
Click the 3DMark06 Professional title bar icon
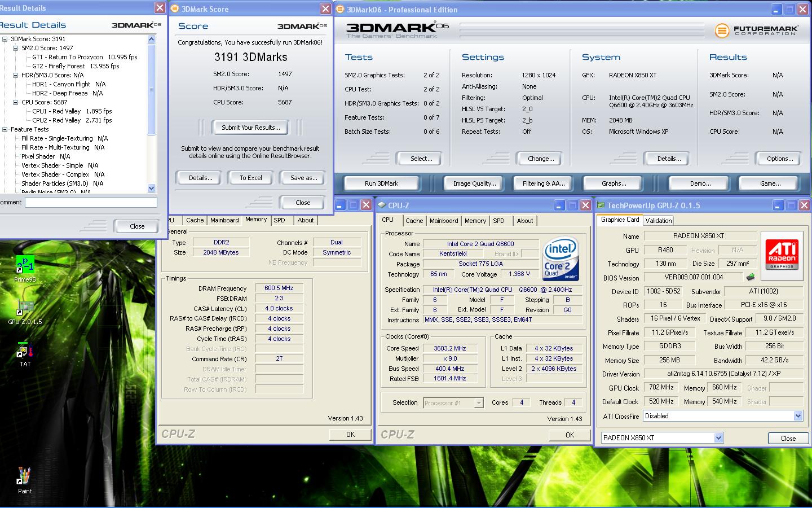340,9
